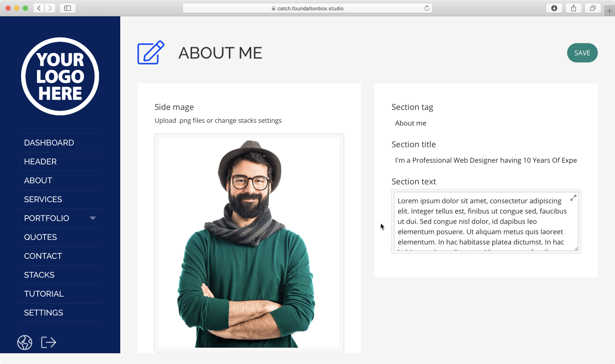Open the Dashboard menu item
Screen dimensions: 615x364
pyautogui.click(x=49, y=143)
